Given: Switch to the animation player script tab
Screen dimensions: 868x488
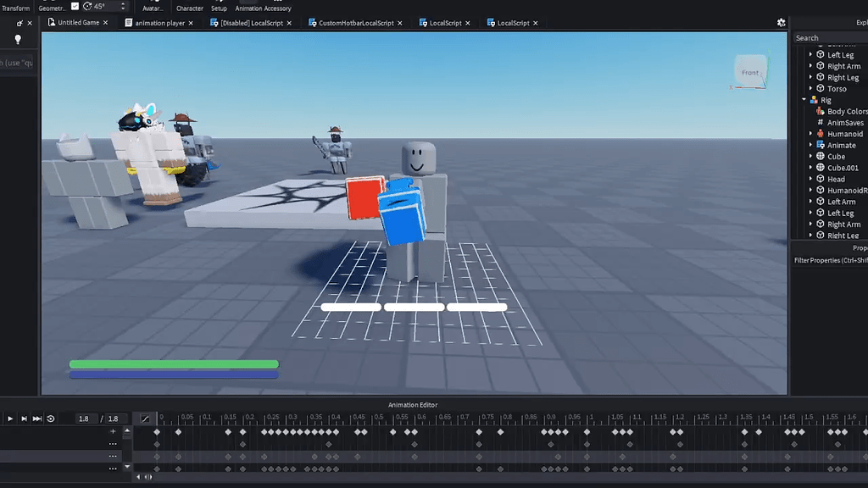Looking at the screenshot, I should click(159, 23).
